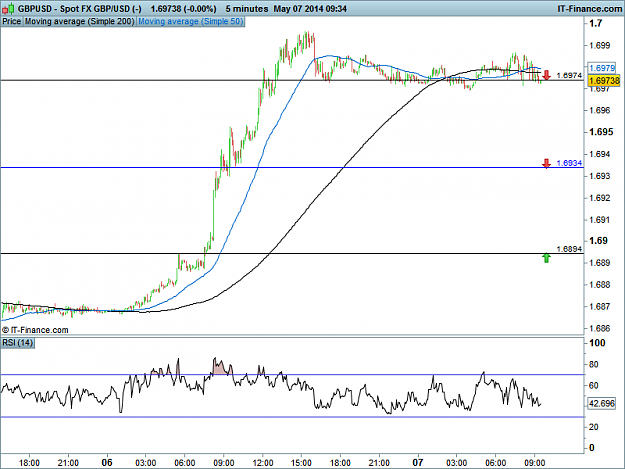
Task: Click the 5 minutes timeframe text
Action: (x=247, y=8)
